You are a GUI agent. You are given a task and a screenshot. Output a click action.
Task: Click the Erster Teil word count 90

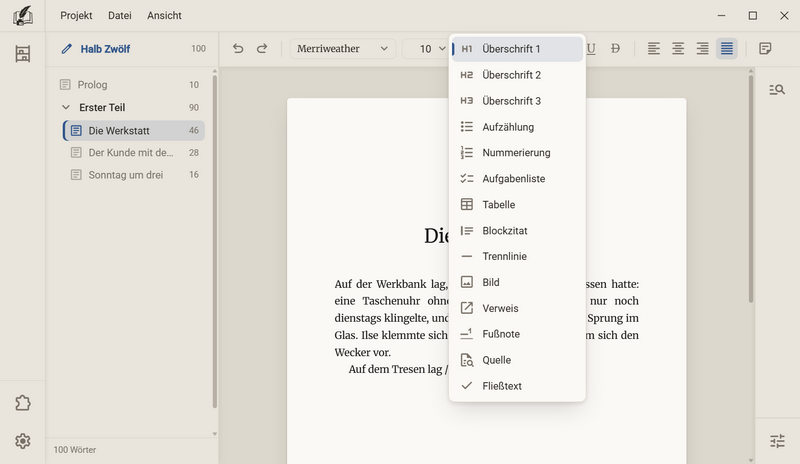(x=194, y=108)
